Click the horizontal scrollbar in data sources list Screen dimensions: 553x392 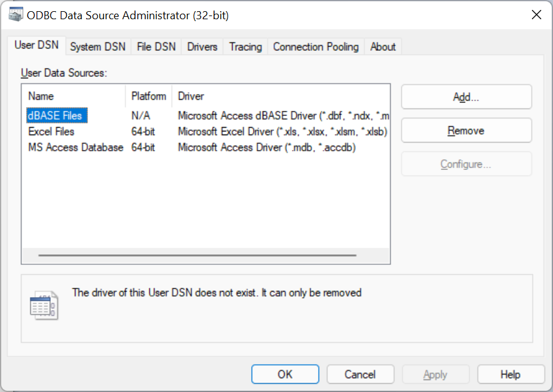point(198,255)
